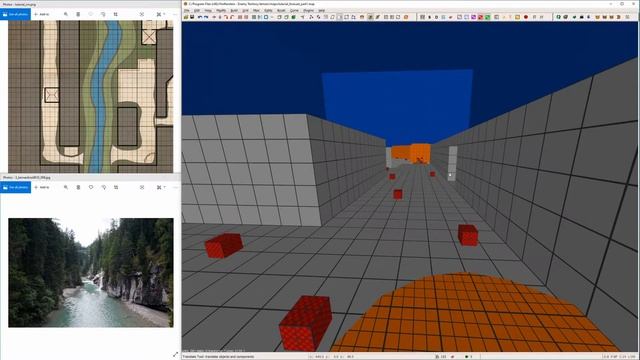Click See all photos in the map image window

pos(16,14)
